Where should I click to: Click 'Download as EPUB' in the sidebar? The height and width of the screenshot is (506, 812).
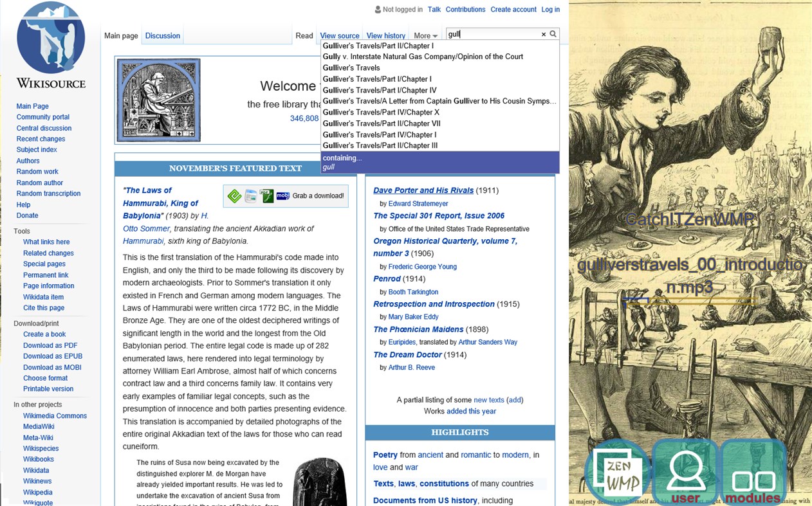(x=53, y=356)
